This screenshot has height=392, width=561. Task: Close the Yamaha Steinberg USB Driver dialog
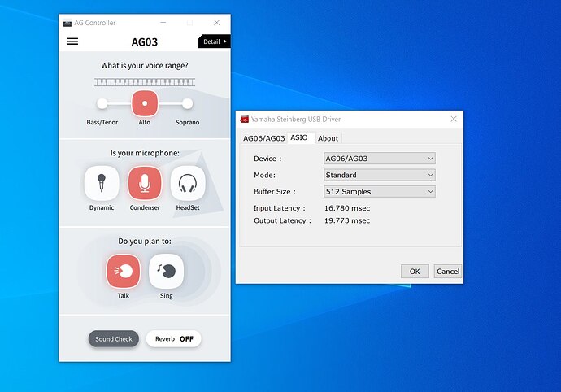(454, 119)
